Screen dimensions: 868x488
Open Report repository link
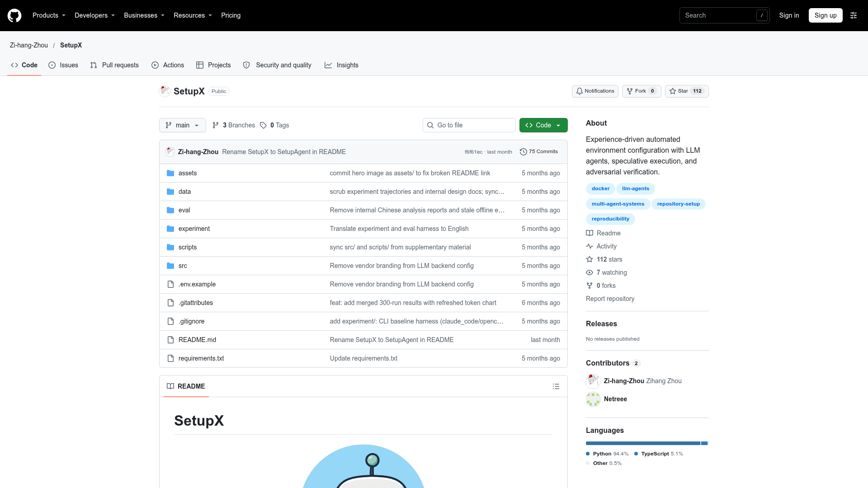point(610,299)
